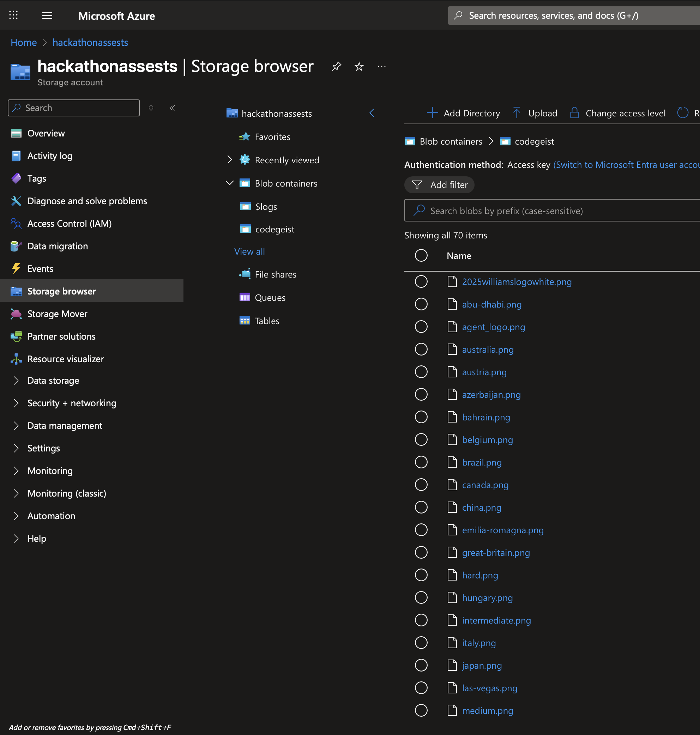Click the Add Directory plus icon
The height and width of the screenshot is (735, 700).
point(432,113)
